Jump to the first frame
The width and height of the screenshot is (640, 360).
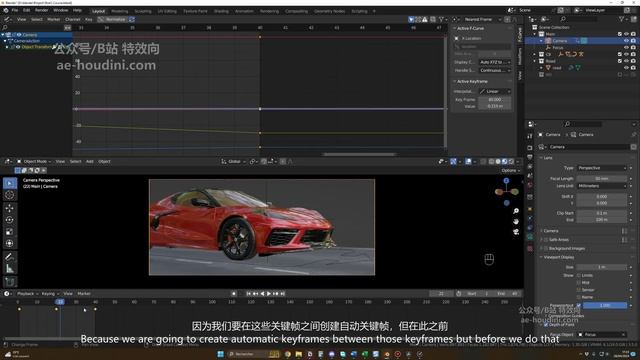tap(248, 293)
